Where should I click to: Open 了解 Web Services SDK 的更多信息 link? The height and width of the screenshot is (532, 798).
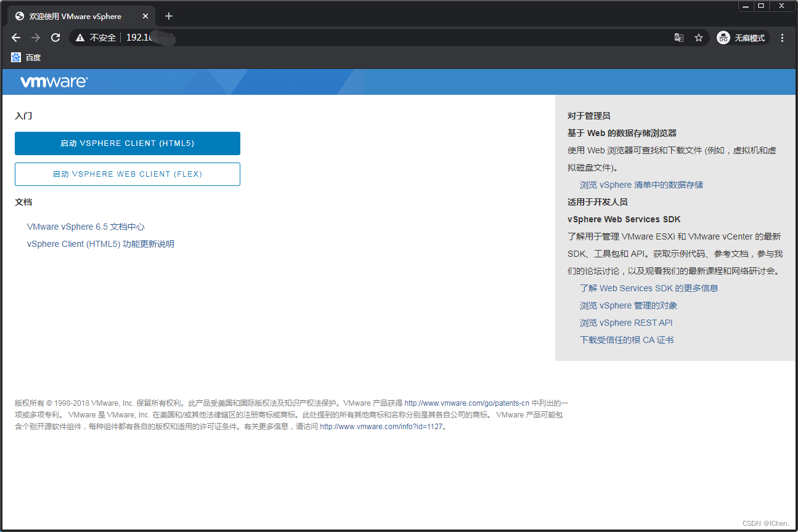(x=649, y=288)
